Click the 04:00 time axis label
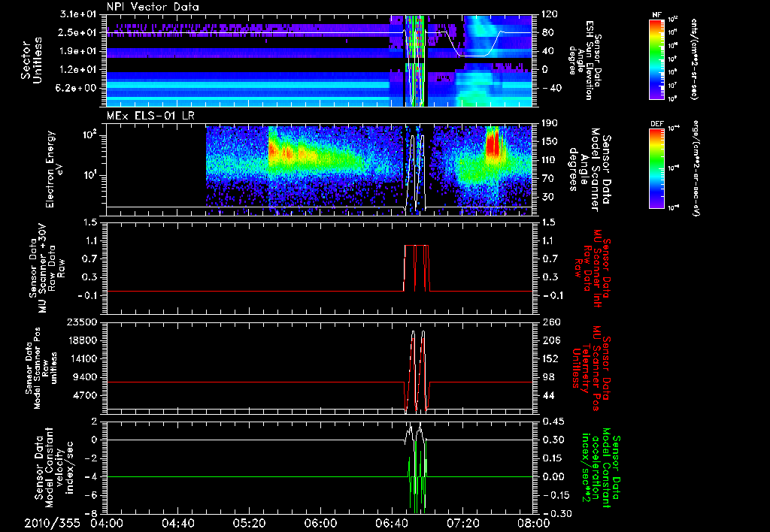Viewport: 770px width, 532px height. (108, 523)
